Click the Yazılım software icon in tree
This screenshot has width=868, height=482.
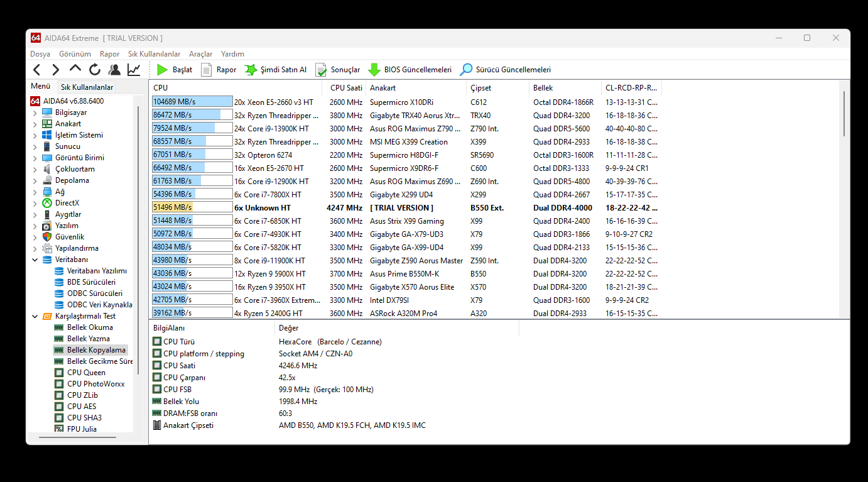(46, 226)
